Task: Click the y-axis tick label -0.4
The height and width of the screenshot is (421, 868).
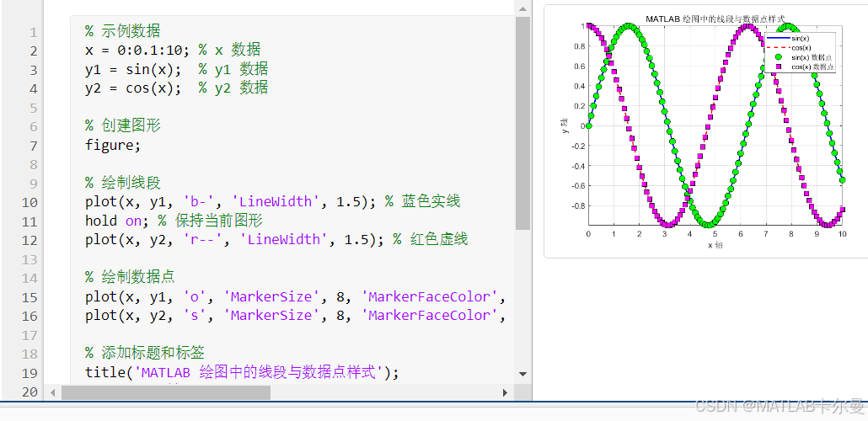Action: click(x=576, y=165)
